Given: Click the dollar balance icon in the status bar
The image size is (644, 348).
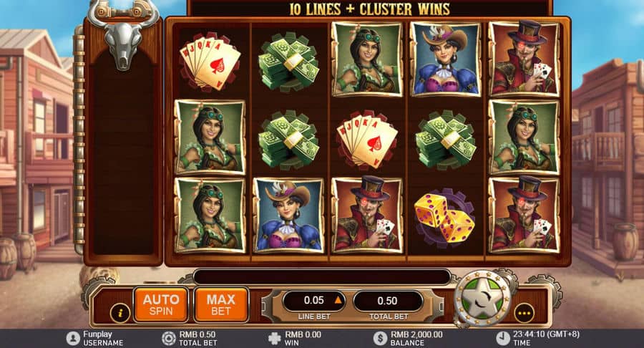Looking at the screenshot, I should pyautogui.click(x=381, y=338).
